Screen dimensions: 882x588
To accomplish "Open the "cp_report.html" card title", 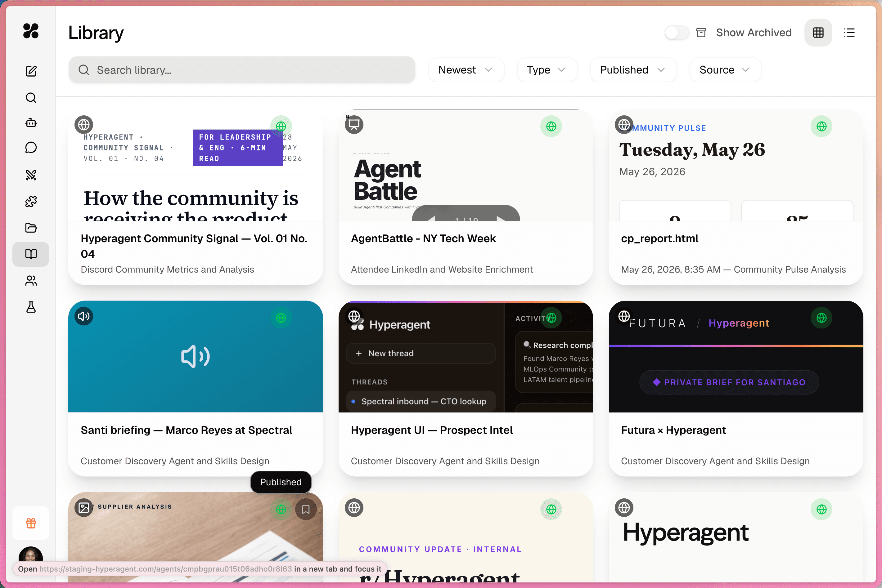I will 659,238.
